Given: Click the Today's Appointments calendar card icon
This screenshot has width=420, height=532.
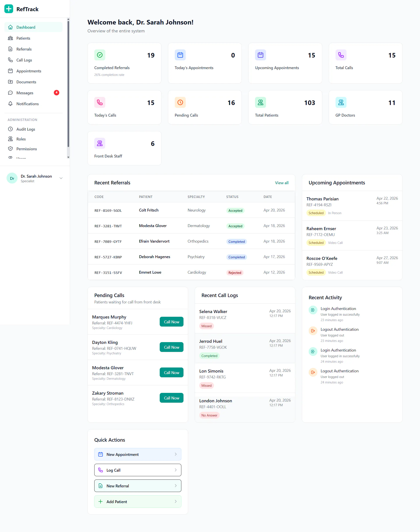Looking at the screenshot, I should pyautogui.click(x=180, y=55).
